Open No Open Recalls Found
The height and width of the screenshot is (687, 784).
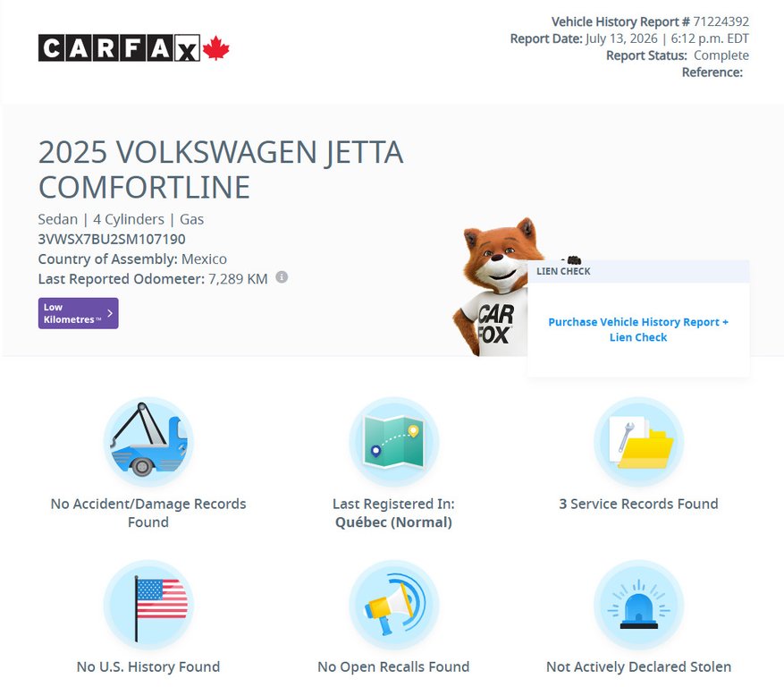(x=393, y=666)
